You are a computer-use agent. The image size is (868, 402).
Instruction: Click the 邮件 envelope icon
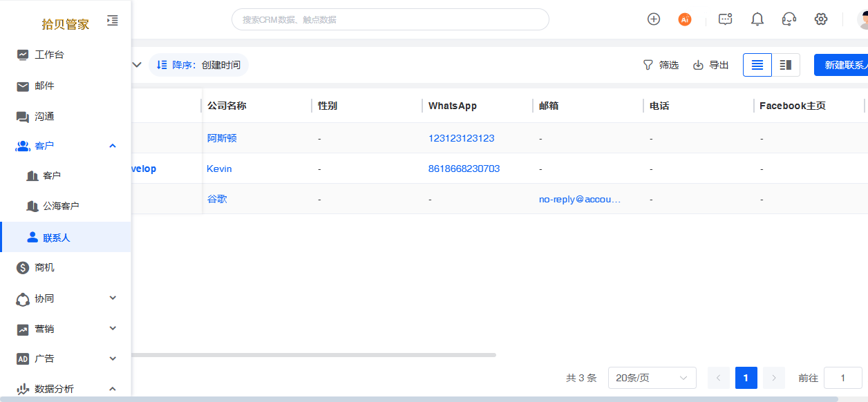(23, 86)
